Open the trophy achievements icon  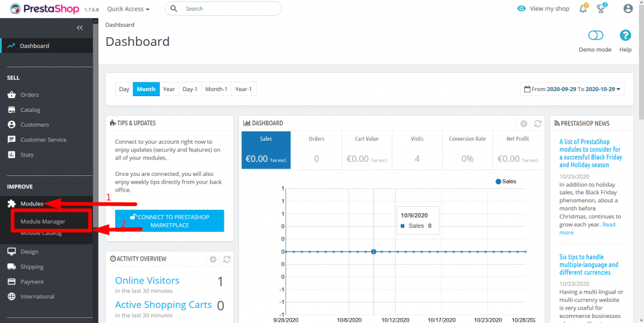point(601,9)
